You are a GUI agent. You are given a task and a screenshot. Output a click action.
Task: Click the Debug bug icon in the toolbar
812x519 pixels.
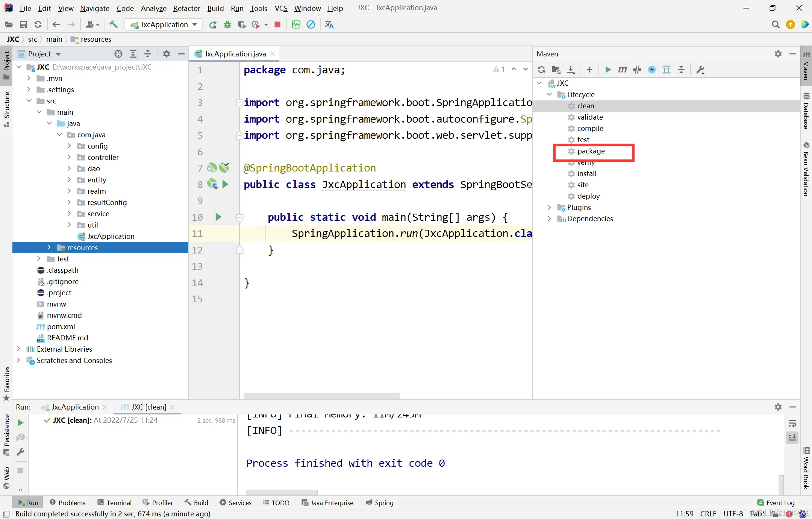pos(227,25)
